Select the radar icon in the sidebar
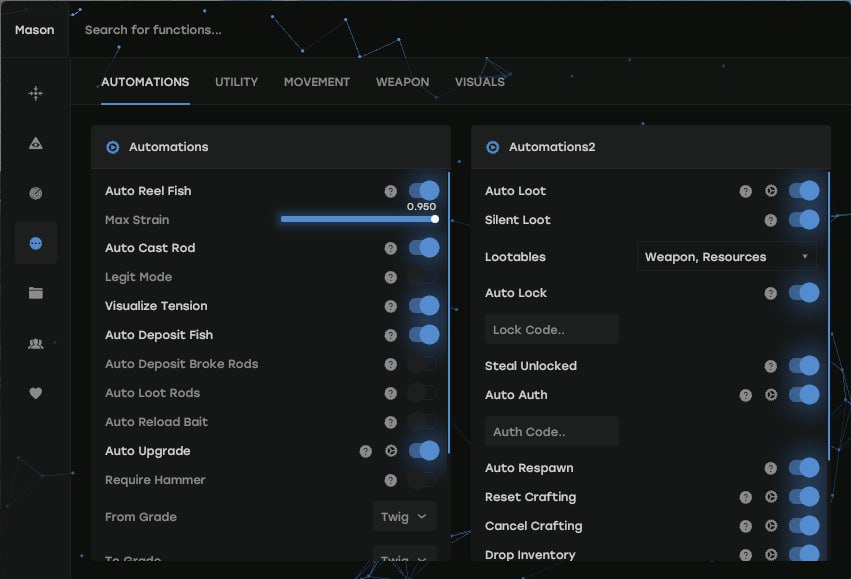 pyautogui.click(x=36, y=193)
